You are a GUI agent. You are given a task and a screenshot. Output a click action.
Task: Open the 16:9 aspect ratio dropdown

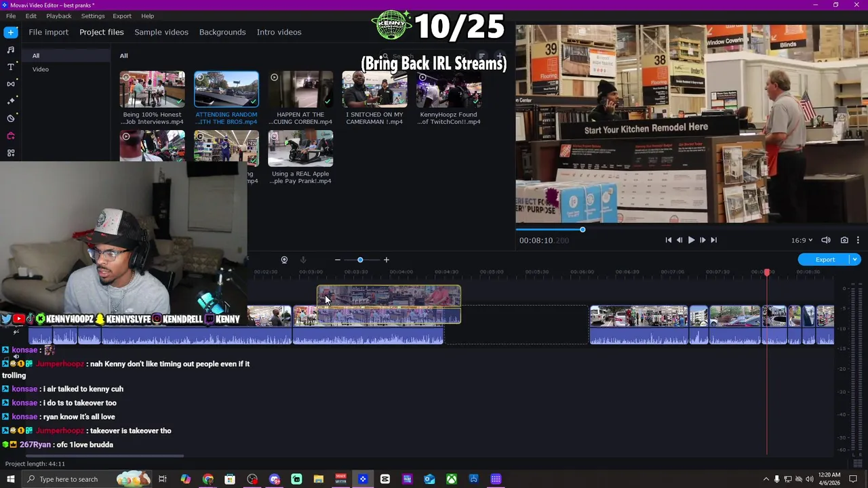[802, 240]
